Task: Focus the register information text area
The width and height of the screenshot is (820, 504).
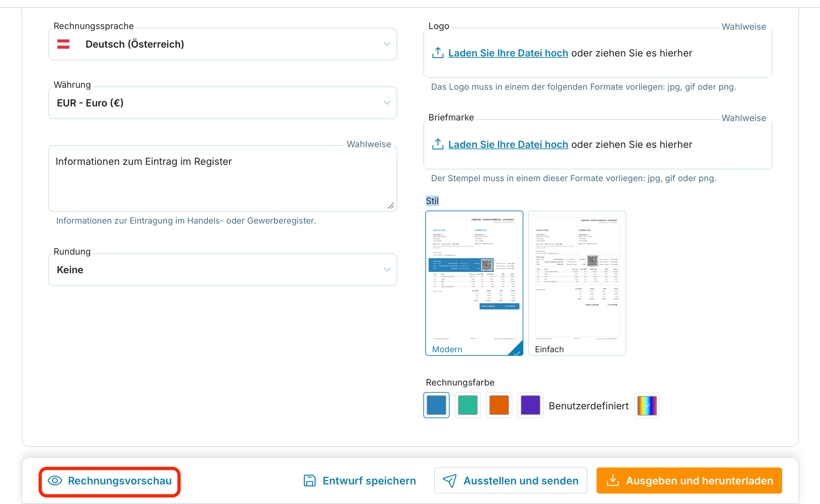Action: click(x=222, y=178)
